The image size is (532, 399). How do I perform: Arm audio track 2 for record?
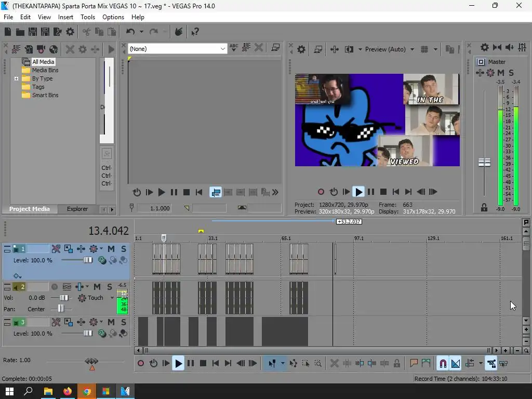(x=54, y=287)
